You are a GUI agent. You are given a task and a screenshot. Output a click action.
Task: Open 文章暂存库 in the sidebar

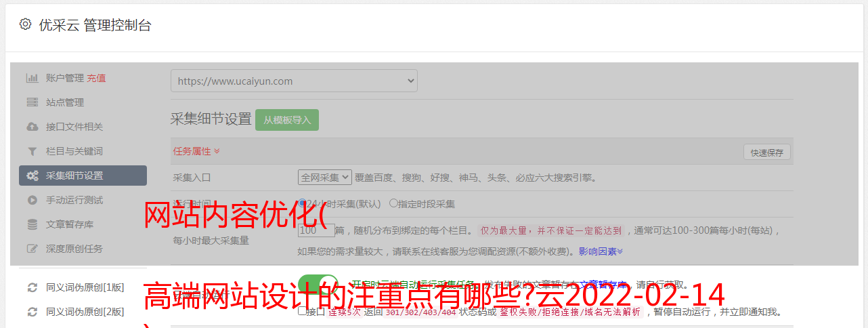[70, 224]
